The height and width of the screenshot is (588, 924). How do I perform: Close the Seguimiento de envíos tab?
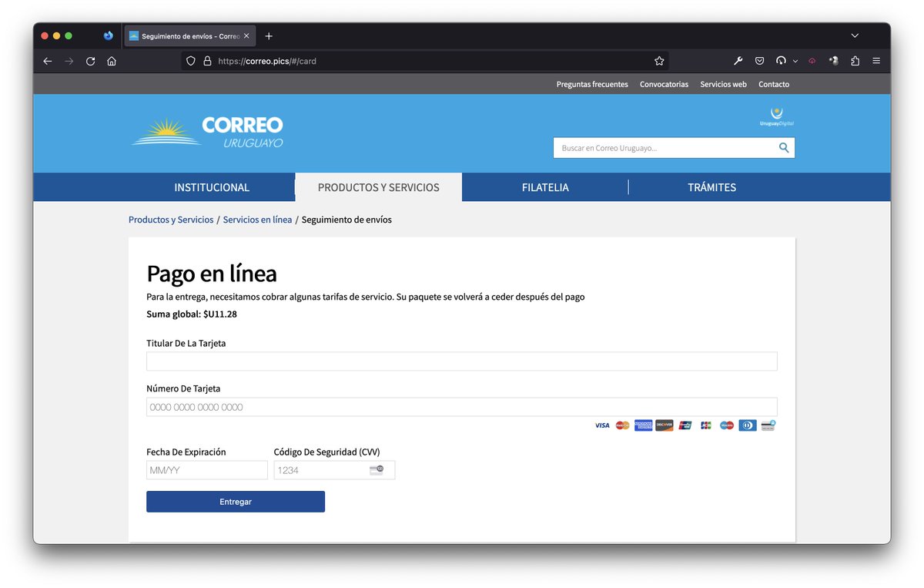click(x=246, y=36)
